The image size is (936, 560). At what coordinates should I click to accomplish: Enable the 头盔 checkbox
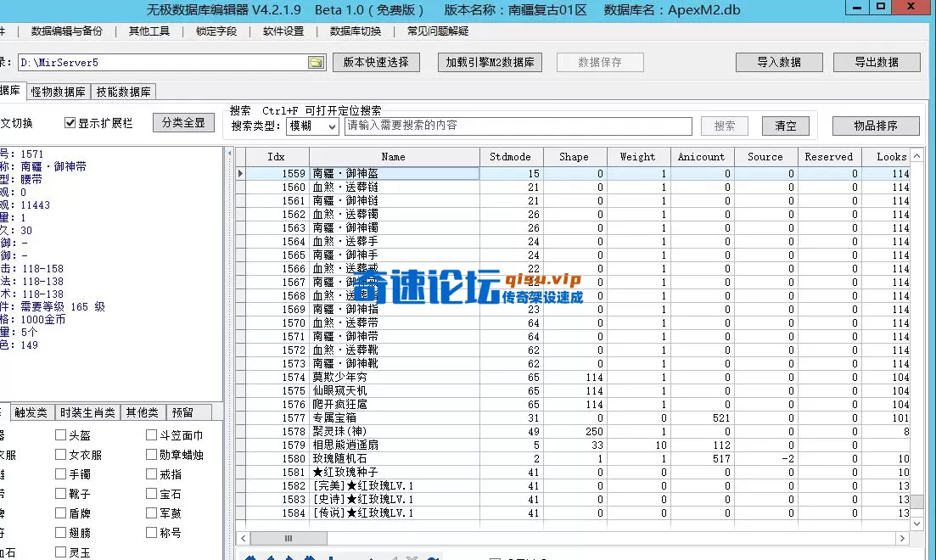pyautogui.click(x=59, y=434)
